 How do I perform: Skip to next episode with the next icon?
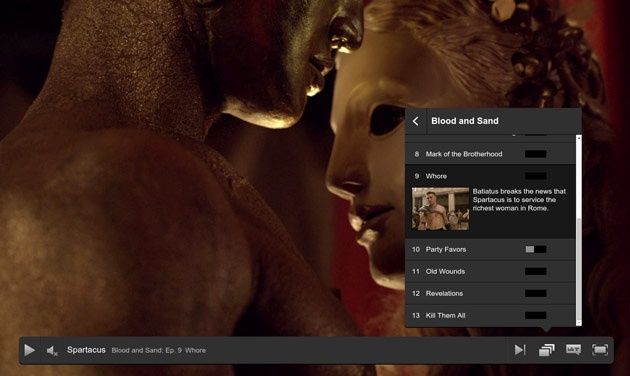pos(520,350)
